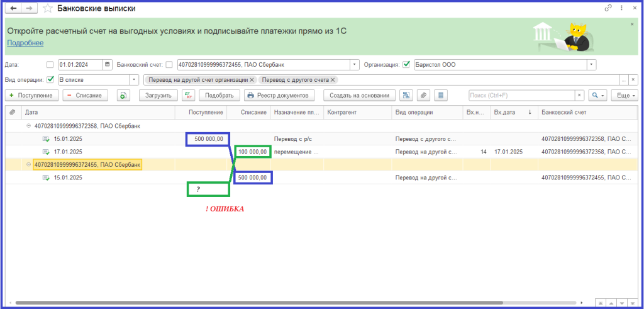Enable the Дата filter checkbox
This screenshot has width=644, height=309.
tap(50, 64)
